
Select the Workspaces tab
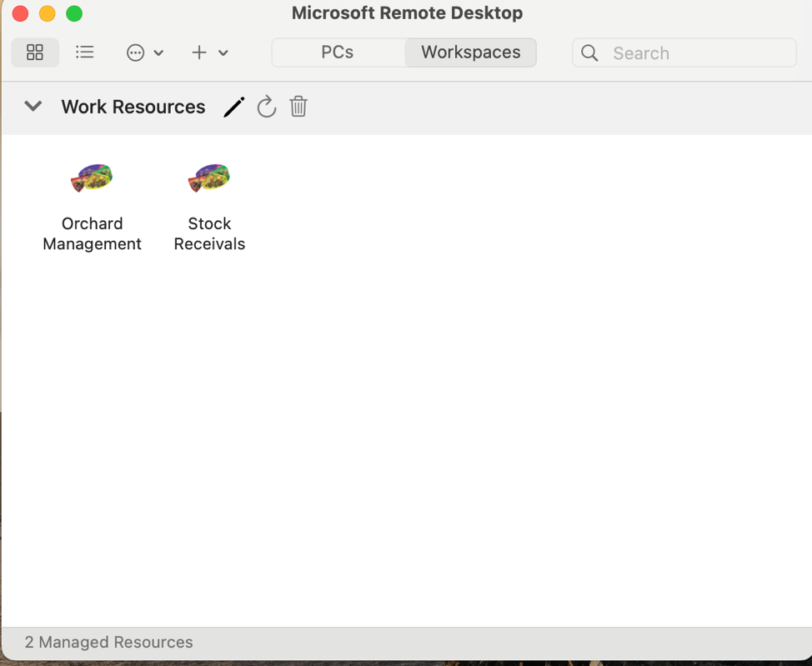471,53
